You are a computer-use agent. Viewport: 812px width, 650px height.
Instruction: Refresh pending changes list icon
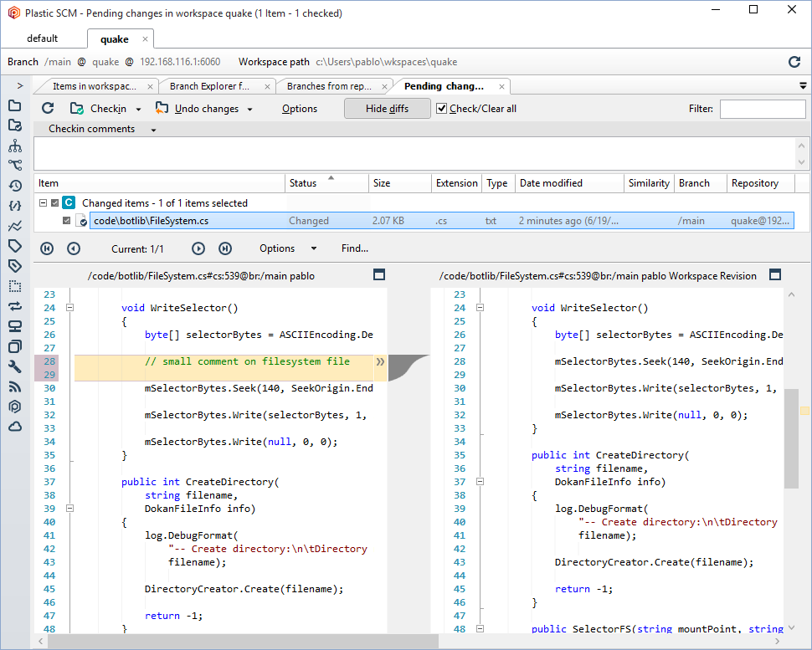point(49,108)
